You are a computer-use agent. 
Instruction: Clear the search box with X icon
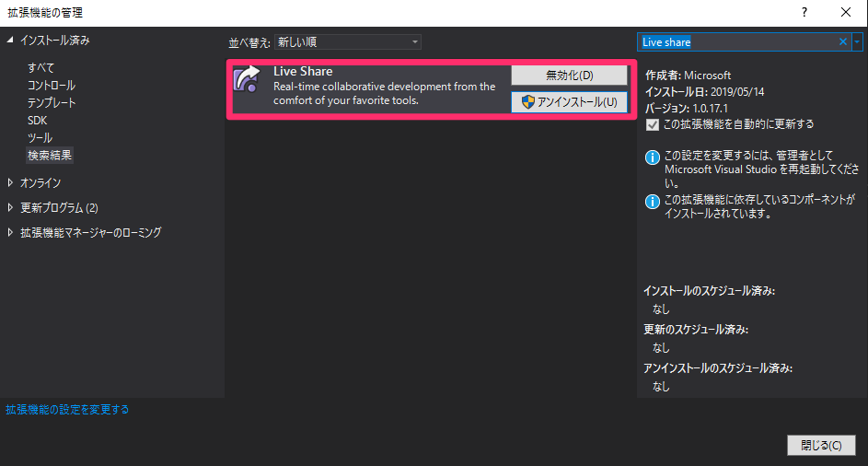tap(842, 41)
